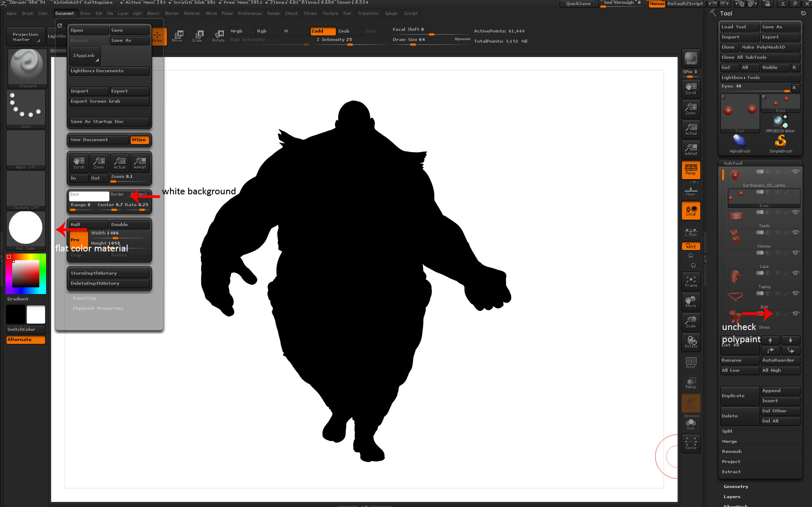Image resolution: width=812 pixels, height=507 pixels.
Task: Click the Zoom icon in right shelf
Action: 691,109
